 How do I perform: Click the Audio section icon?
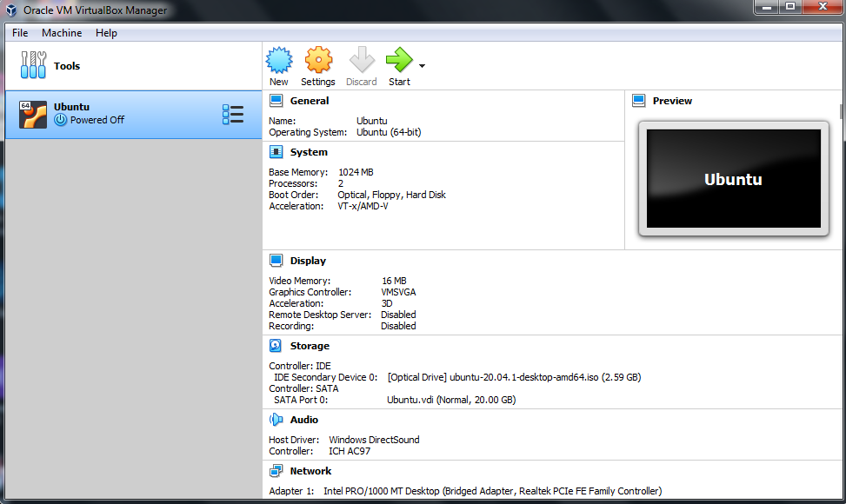tap(277, 419)
